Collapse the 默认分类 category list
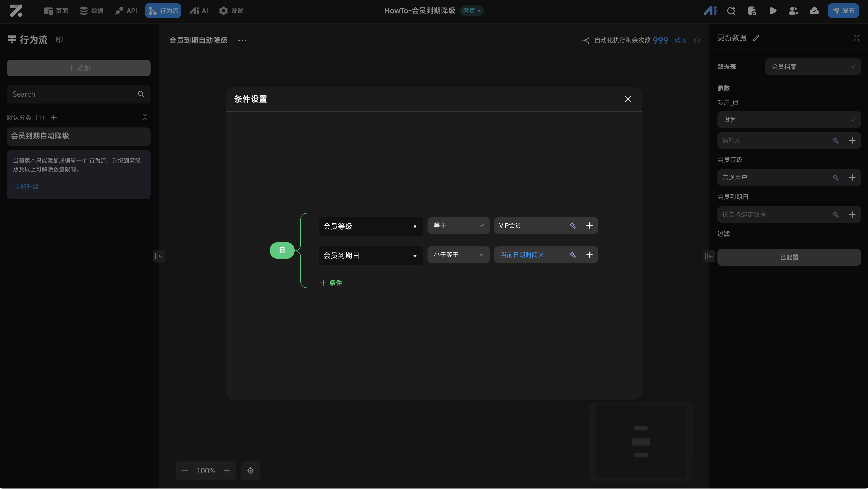The height and width of the screenshot is (489, 868). click(x=145, y=117)
